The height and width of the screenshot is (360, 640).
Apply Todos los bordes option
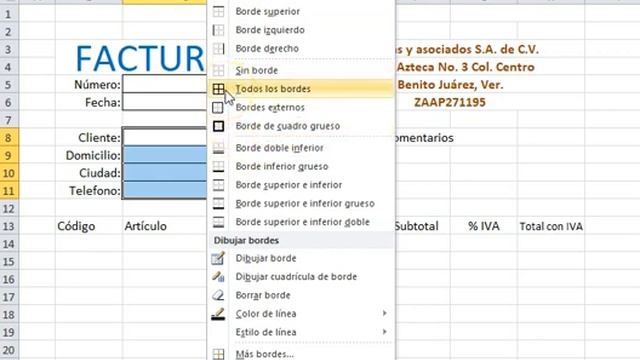(301, 89)
